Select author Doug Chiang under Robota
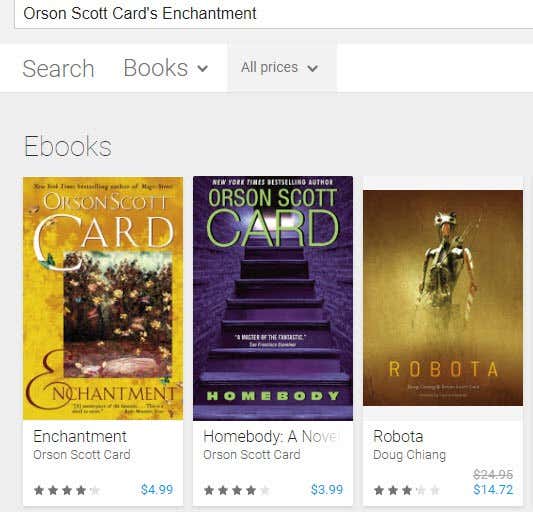 (x=409, y=455)
